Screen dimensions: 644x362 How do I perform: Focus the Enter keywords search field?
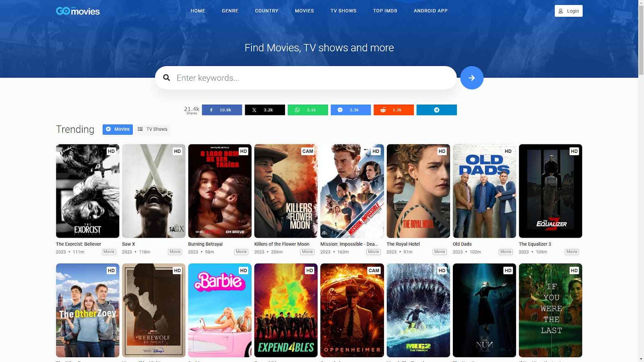click(306, 78)
